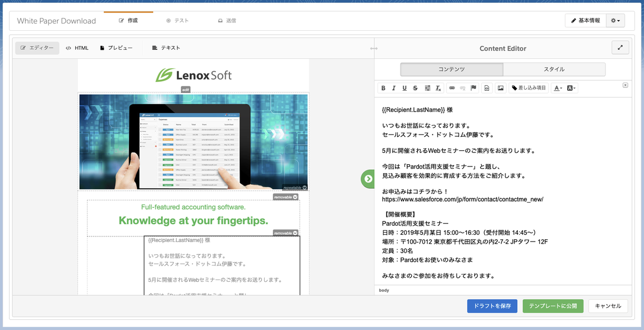Toggle strikethrough formatting

coord(415,88)
